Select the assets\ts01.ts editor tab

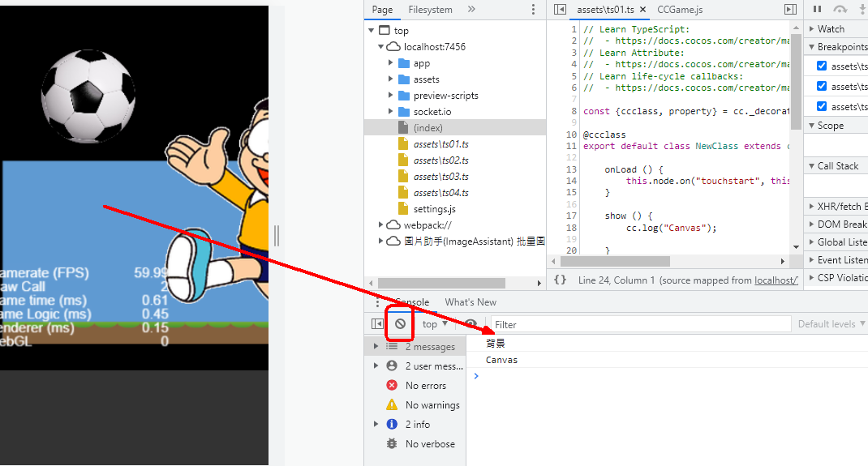pos(605,10)
